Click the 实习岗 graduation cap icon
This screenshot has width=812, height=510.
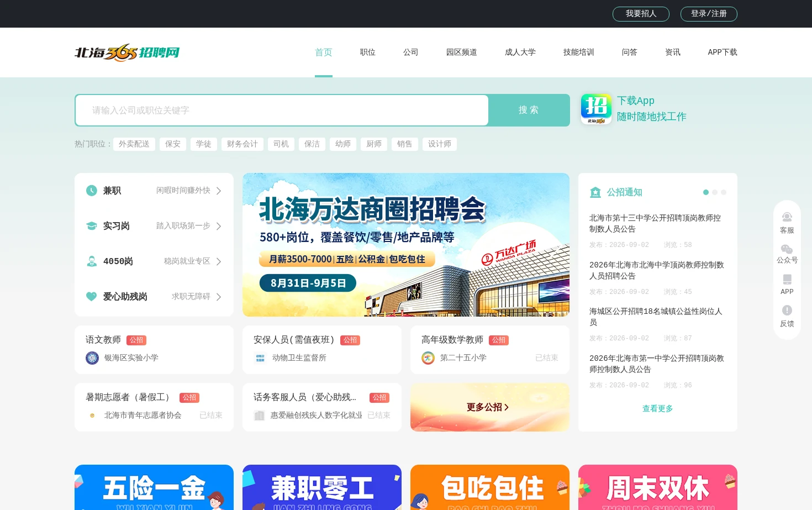92,226
